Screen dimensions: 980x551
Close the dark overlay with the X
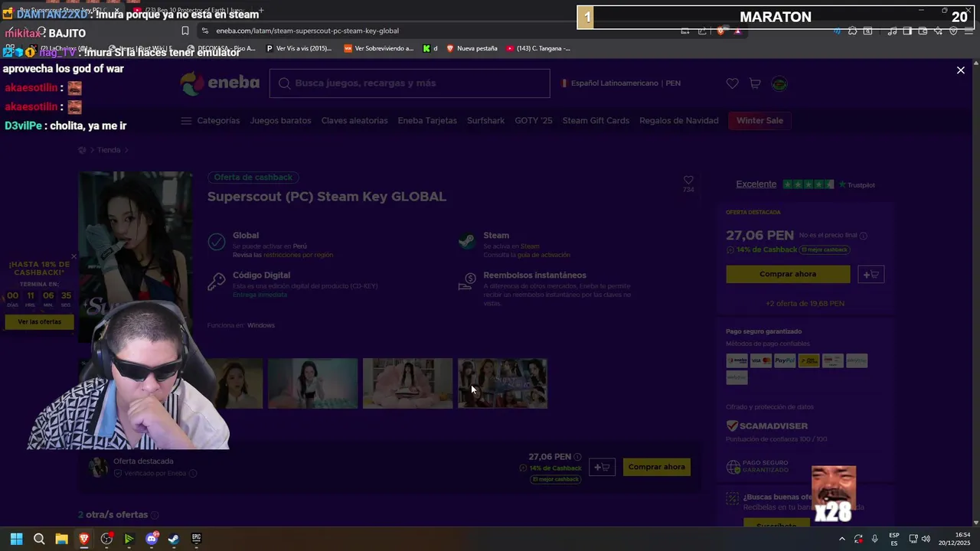click(961, 70)
